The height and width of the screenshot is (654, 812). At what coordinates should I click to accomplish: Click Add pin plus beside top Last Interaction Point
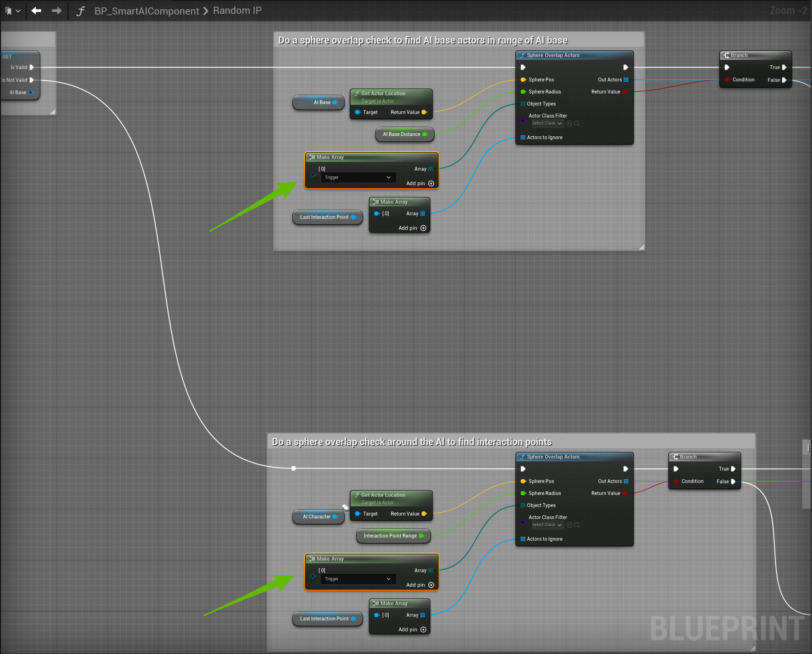coord(423,228)
